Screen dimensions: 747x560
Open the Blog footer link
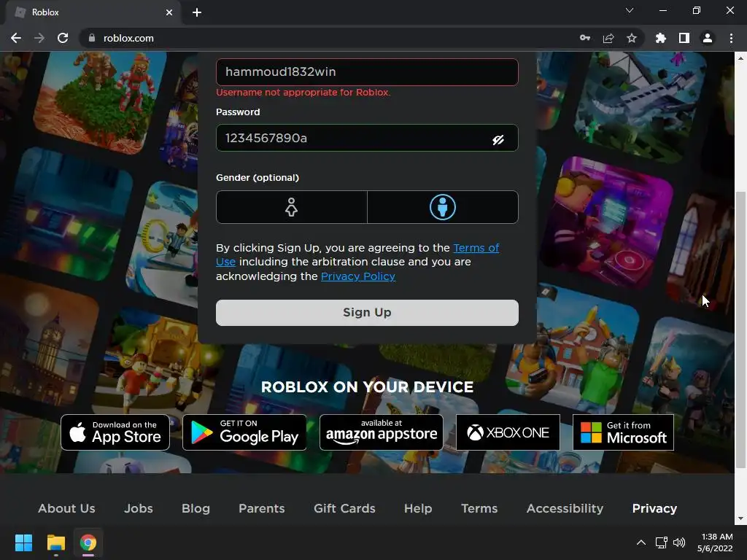(x=196, y=508)
